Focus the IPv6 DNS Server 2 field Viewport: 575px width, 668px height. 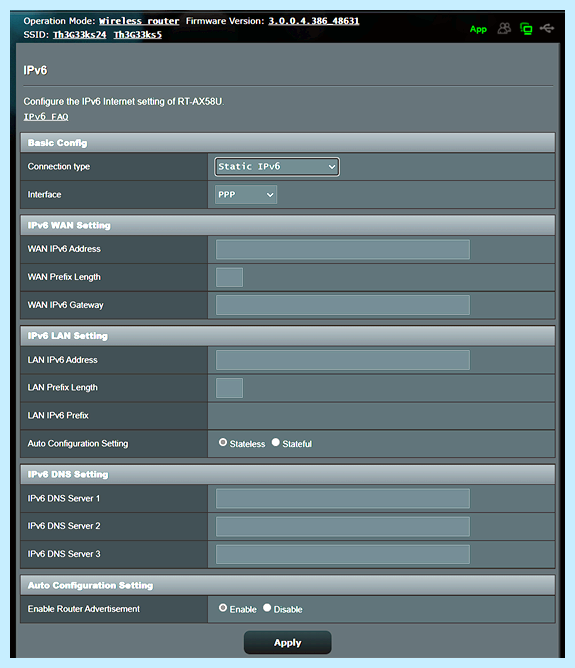[343, 527]
